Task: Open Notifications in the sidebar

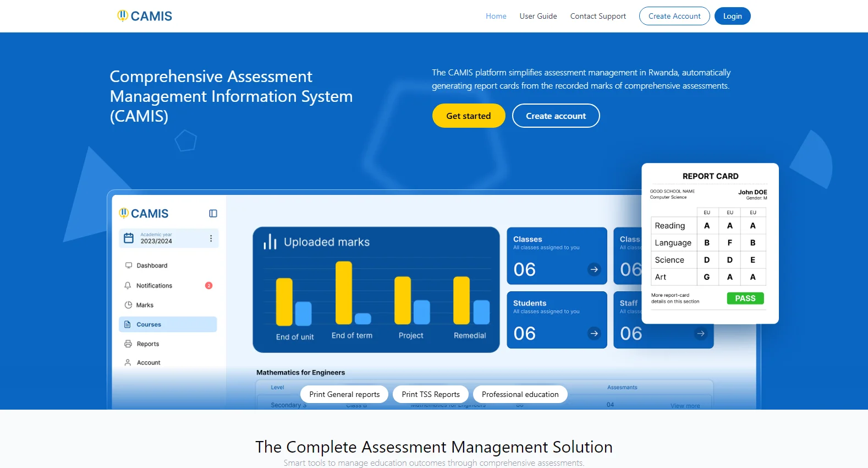Action: point(154,286)
